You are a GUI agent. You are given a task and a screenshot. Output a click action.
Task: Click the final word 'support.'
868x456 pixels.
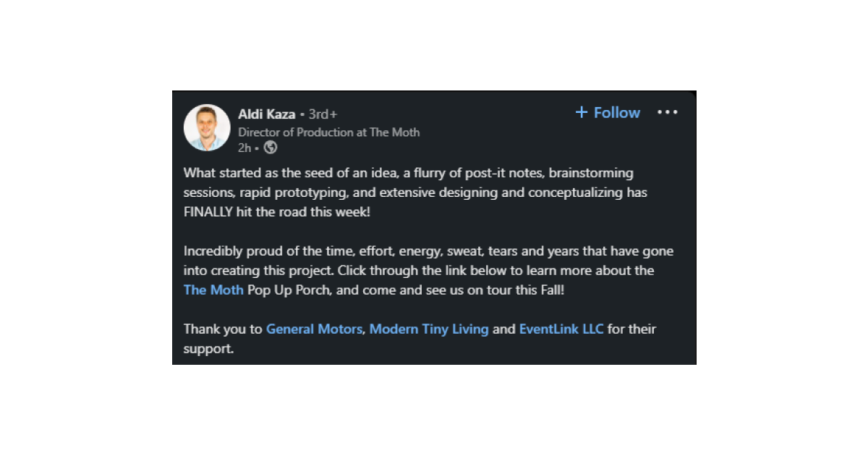(x=208, y=348)
